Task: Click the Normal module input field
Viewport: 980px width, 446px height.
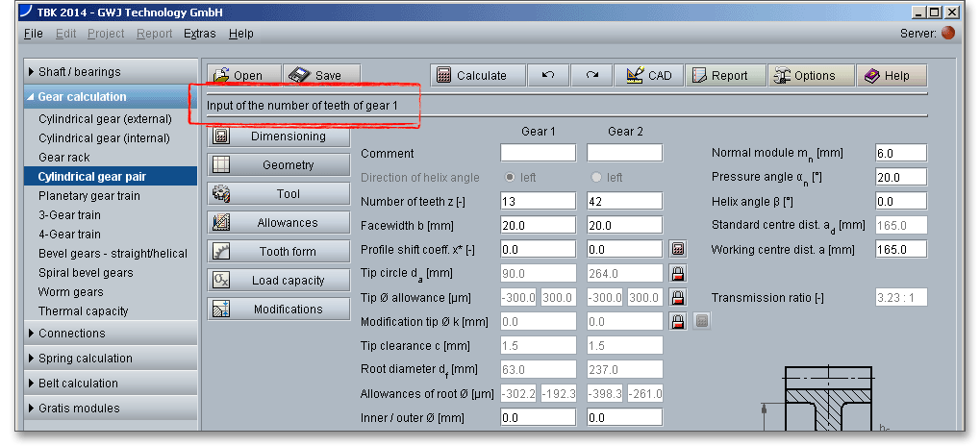Action: click(900, 154)
